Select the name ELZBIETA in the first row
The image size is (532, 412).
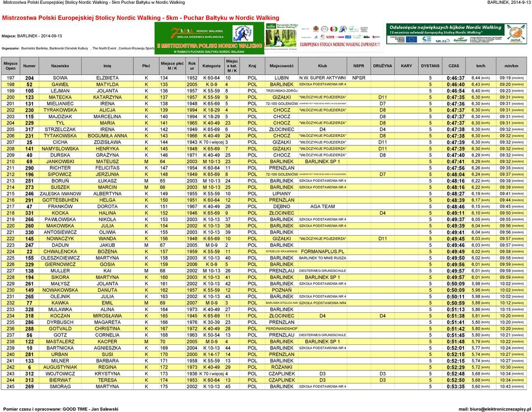107,78
